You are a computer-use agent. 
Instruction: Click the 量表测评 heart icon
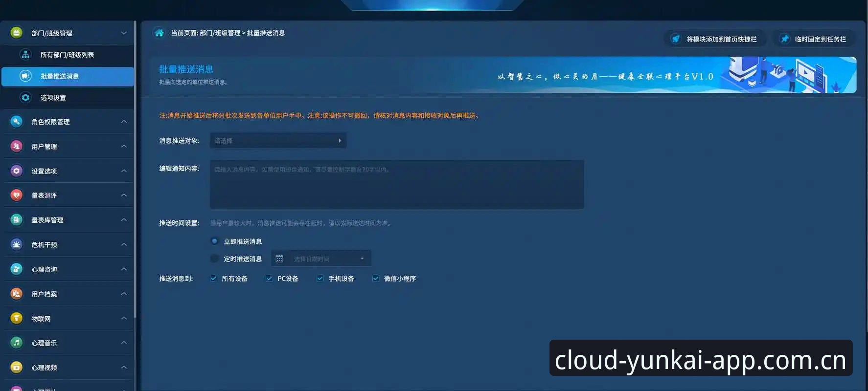click(16, 195)
